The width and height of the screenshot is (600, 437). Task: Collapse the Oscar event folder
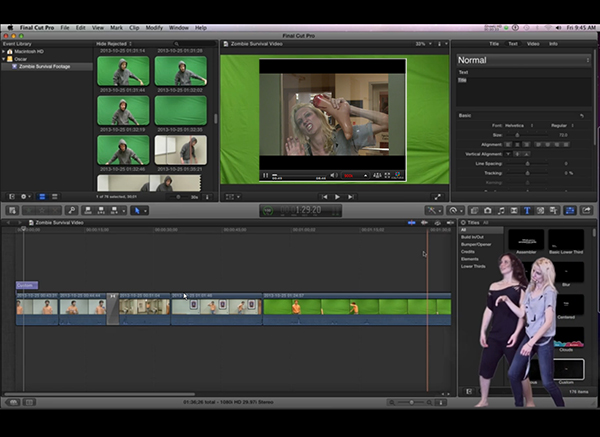pyautogui.click(x=3, y=59)
